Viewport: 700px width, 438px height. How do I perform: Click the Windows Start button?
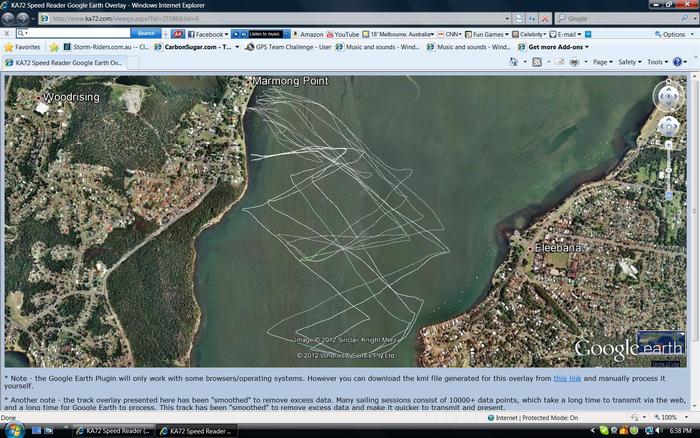(13, 430)
